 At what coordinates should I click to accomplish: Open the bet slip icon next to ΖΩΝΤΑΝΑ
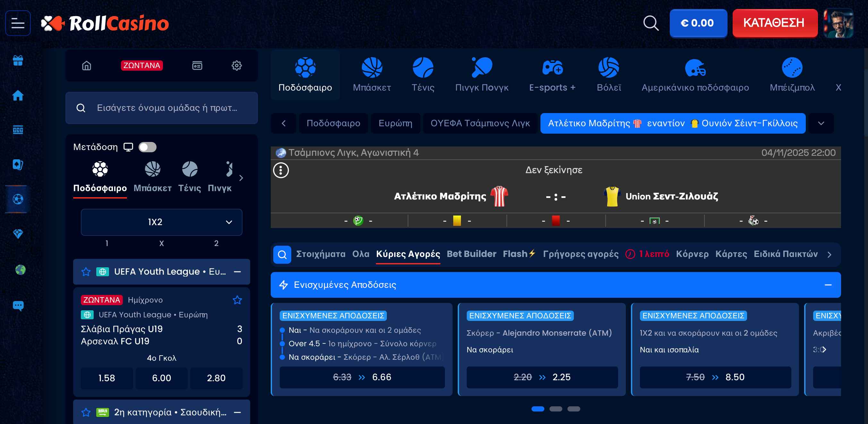click(x=197, y=66)
